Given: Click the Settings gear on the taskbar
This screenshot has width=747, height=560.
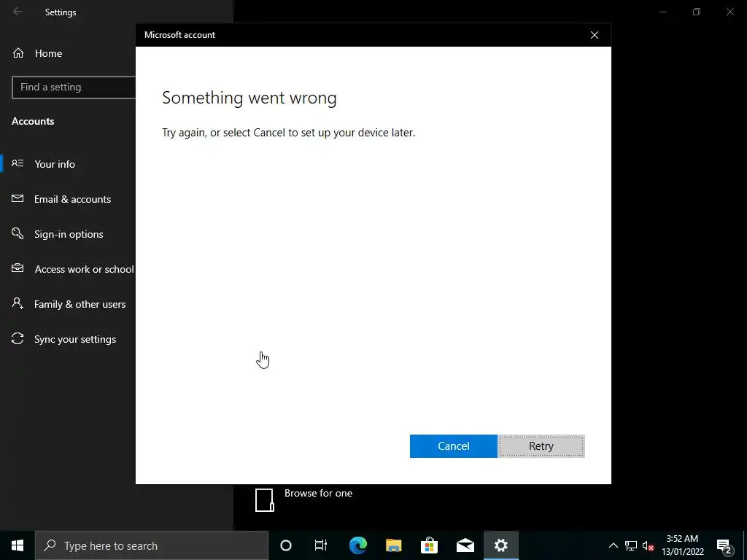Looking at the screenshot, I should click(x=501, y=545).
